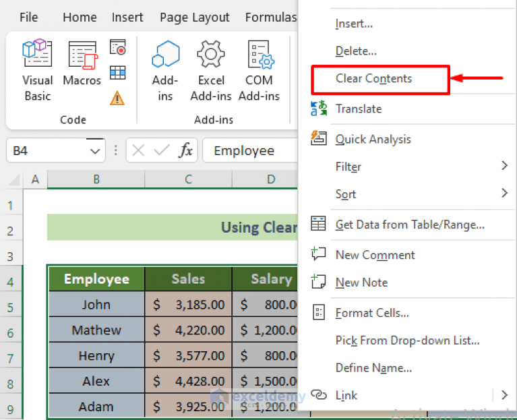Open Insert Function fx button
Image resolution: width=517 pixels, height=420 pixels.
pos(186,150)
